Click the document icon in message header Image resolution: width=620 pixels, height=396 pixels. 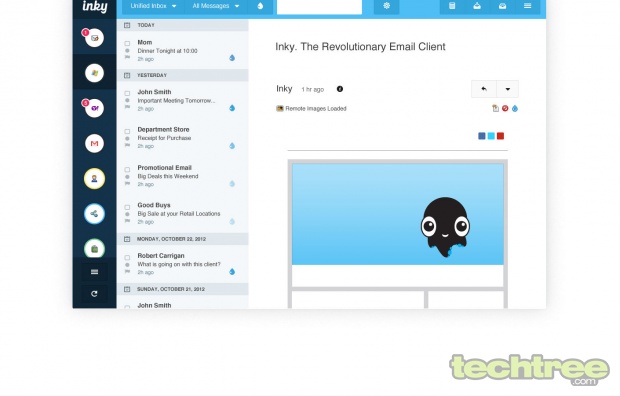[495, 108]
